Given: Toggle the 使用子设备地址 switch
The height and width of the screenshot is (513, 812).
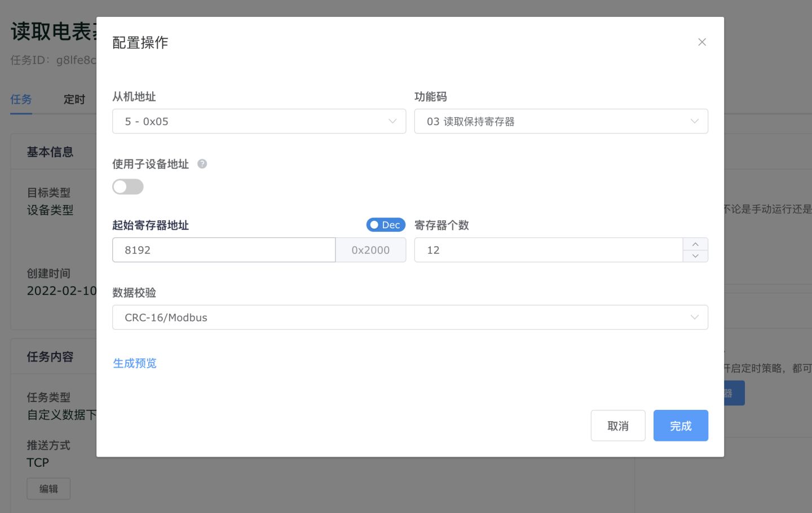Looking at the screenshot, I should (128, 187).
